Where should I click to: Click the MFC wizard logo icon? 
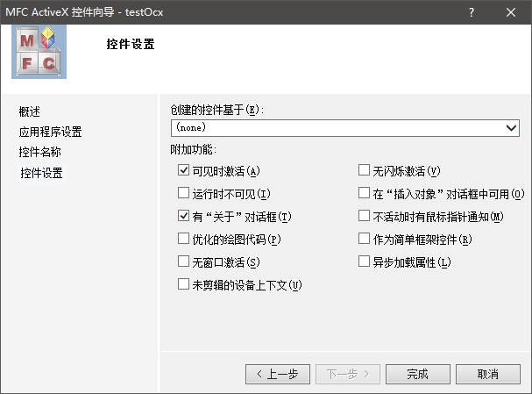38,52
